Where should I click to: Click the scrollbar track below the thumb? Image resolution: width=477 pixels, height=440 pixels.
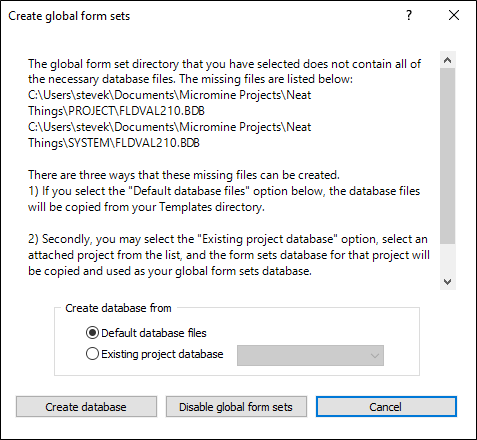pyautogui.click(x=447, y=259)
